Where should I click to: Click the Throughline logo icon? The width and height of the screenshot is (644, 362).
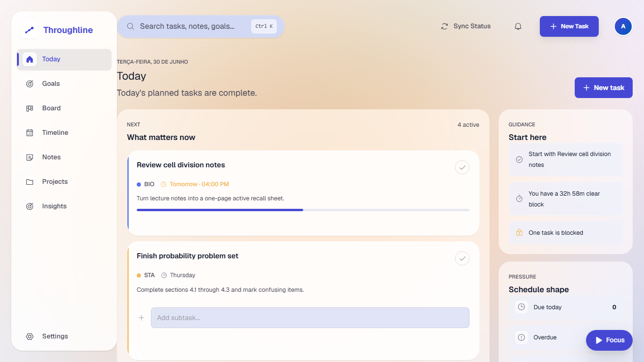tap(29, 30)
